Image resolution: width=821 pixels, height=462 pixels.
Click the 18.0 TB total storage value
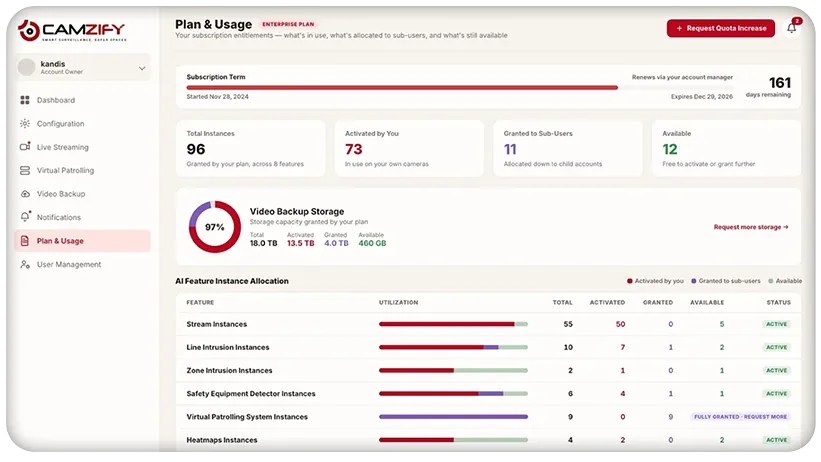(x=263, y=243)
